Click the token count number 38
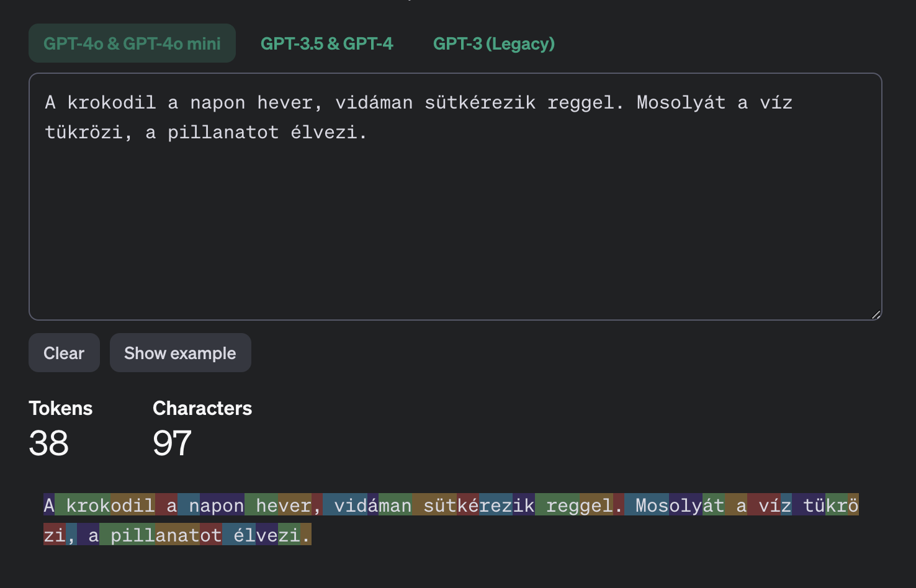The height and width of the screenshot is (588, 916). (x=48, y=443)
